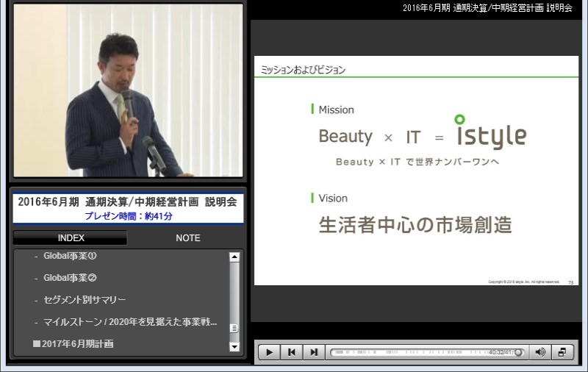Viewport: 588px width, 372px height.
Task: Click the プレゼン時間:約41分 text
Action: 129,216
